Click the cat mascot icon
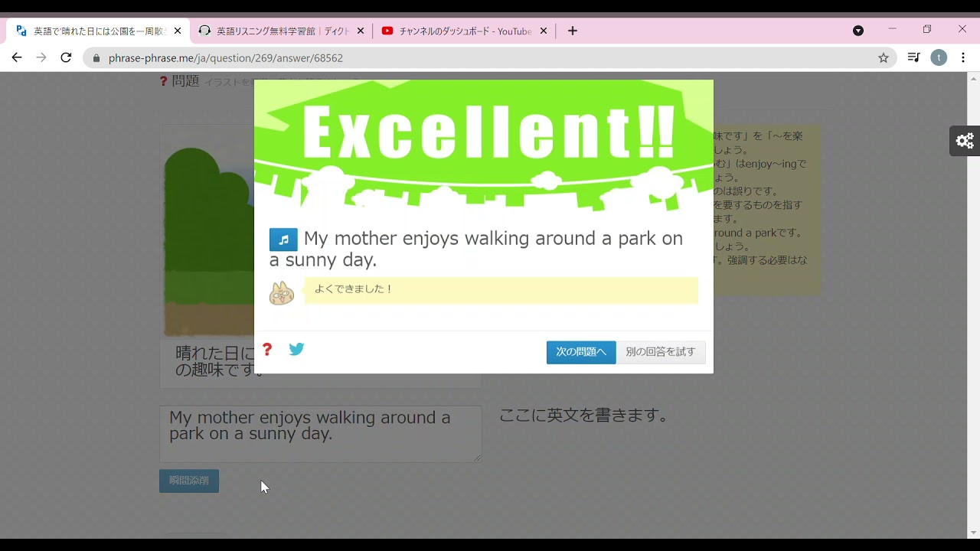This screenshot has width=980, height=551. coord(282,293)
